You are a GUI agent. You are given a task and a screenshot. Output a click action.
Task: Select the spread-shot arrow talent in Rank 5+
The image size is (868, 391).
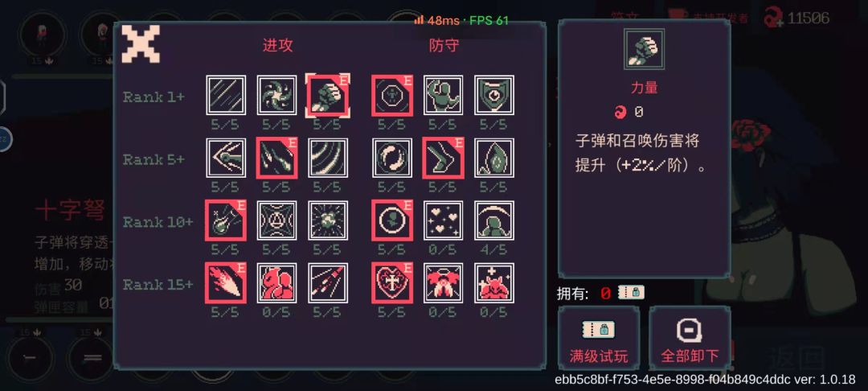click(x=226, y=158)
